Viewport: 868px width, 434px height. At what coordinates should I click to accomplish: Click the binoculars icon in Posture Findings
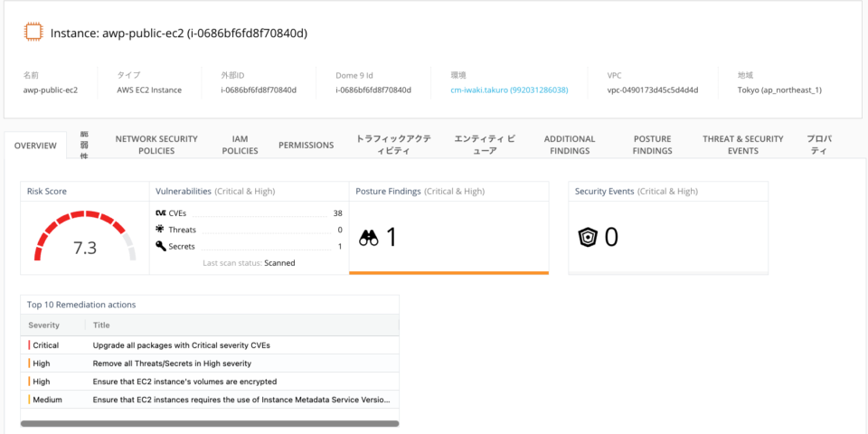369,238
